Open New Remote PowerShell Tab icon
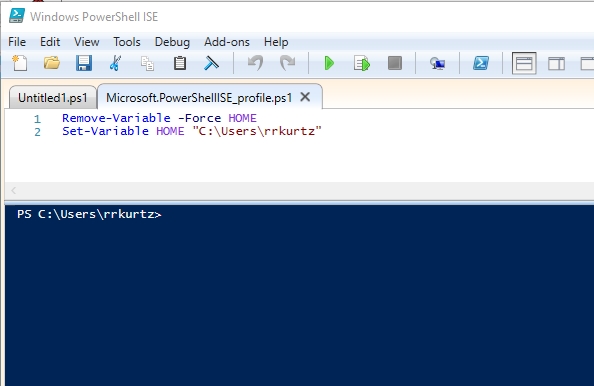This screenshot has width=594, height=386. pos(438,63)
